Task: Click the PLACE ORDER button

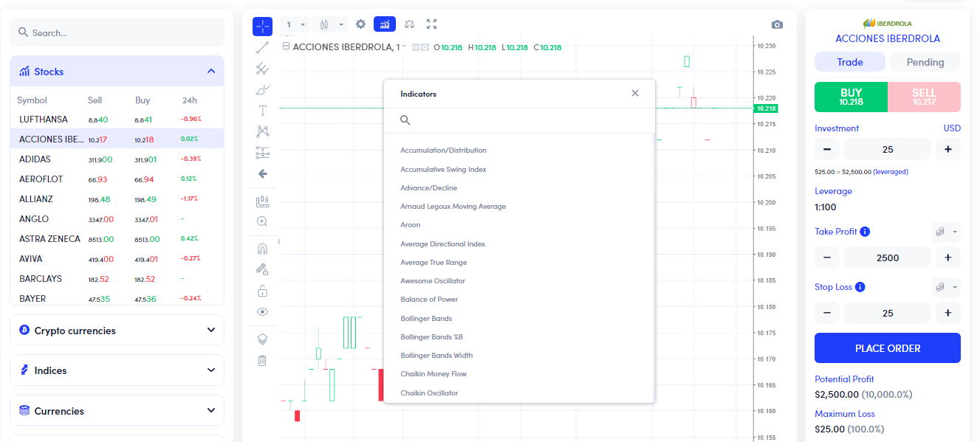Action: tap(888, 348)
